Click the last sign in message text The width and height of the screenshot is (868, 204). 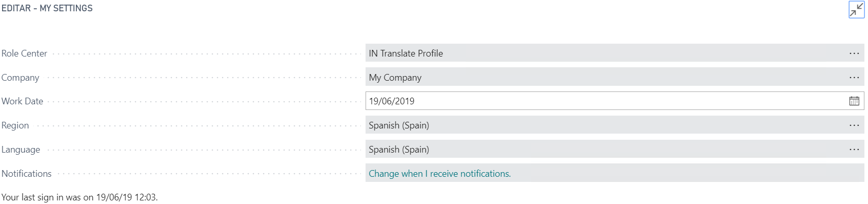(79, 197)
